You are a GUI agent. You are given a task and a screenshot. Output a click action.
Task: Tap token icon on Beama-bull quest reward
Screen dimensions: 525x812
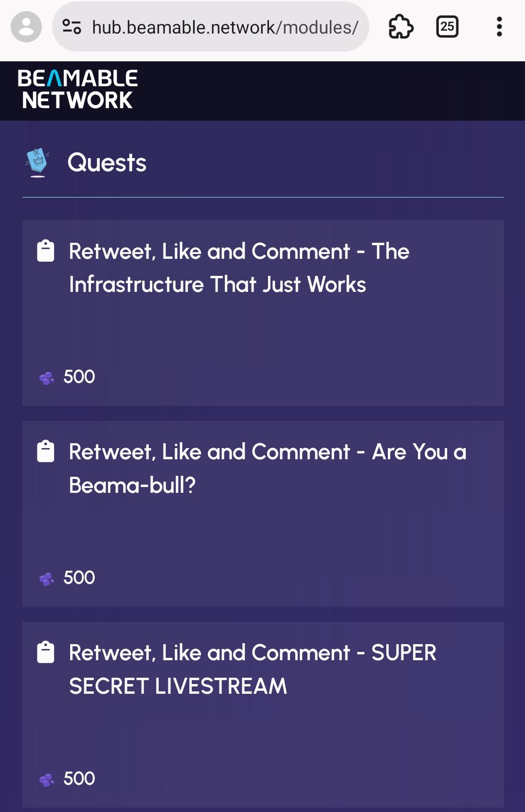point(47,579)
